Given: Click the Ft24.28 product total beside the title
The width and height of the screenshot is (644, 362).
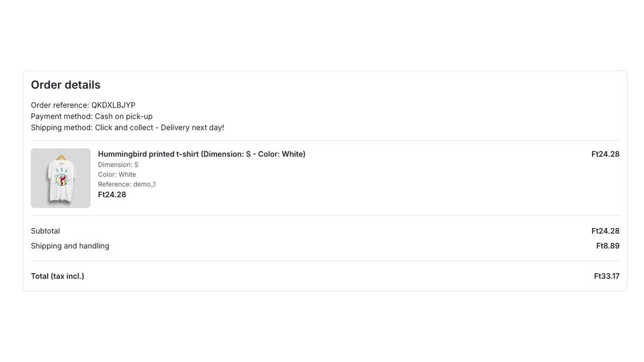Looking at the screenshot, I should pyautogui.click(x=605, y=154).
